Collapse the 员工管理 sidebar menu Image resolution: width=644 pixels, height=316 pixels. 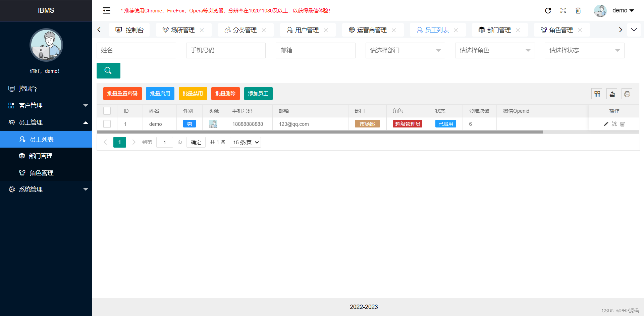pos(46,122)
